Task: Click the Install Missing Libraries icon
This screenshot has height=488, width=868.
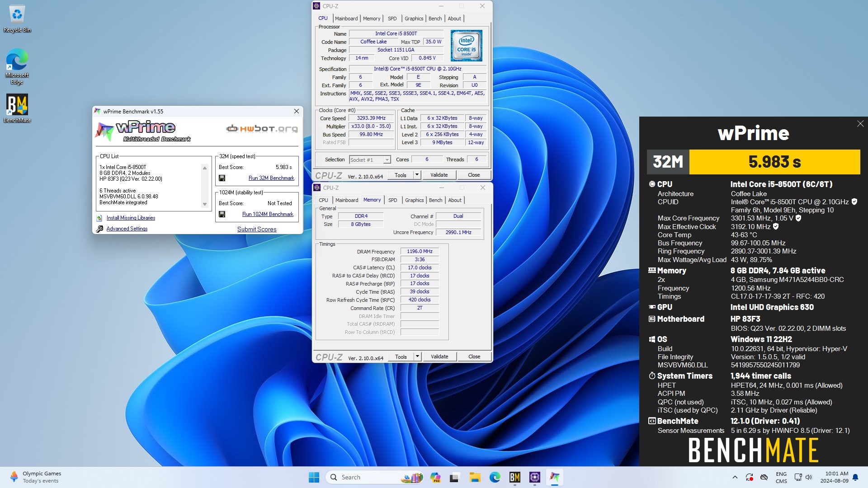Action: pos(99,218)
